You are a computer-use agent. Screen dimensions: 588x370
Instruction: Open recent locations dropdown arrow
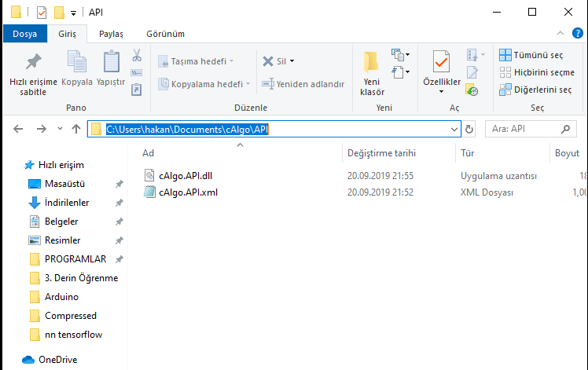point(60,129)
